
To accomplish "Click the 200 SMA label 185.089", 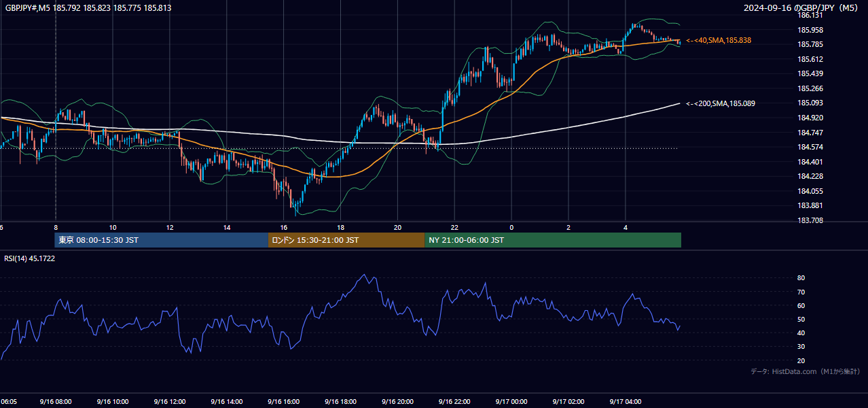I will (x=721, y=103).
